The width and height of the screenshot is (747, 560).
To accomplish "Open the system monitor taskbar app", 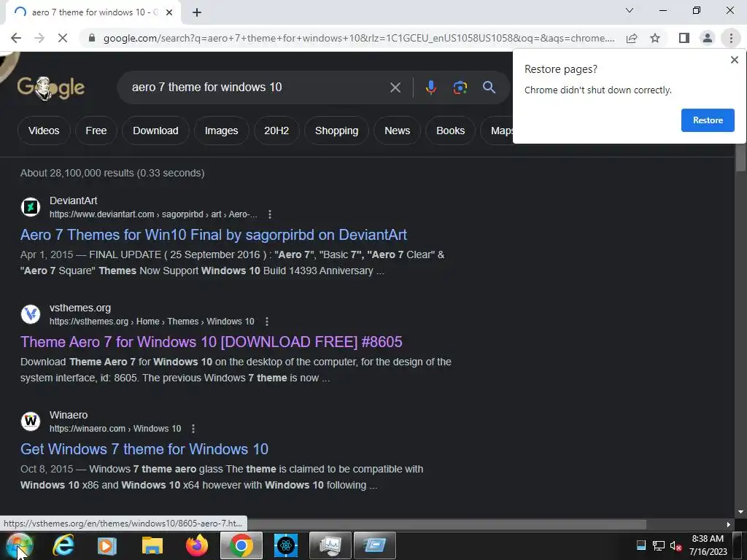I will (330, 545).
